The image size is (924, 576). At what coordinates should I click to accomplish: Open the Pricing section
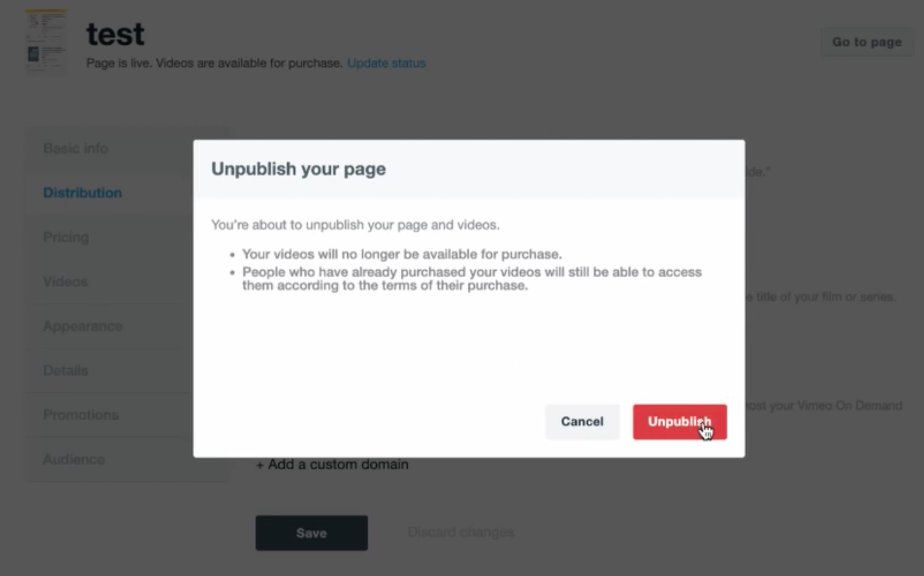click(65, 237)
